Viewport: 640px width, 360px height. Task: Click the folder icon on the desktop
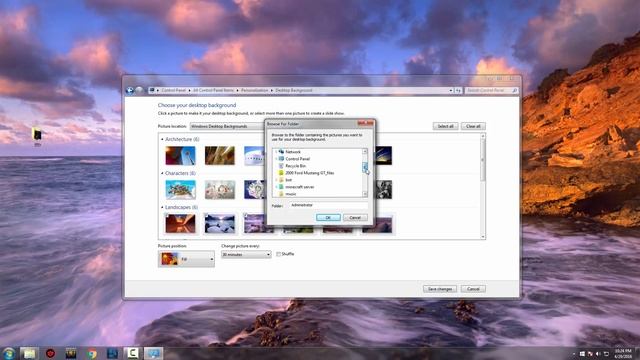(37, 135)
